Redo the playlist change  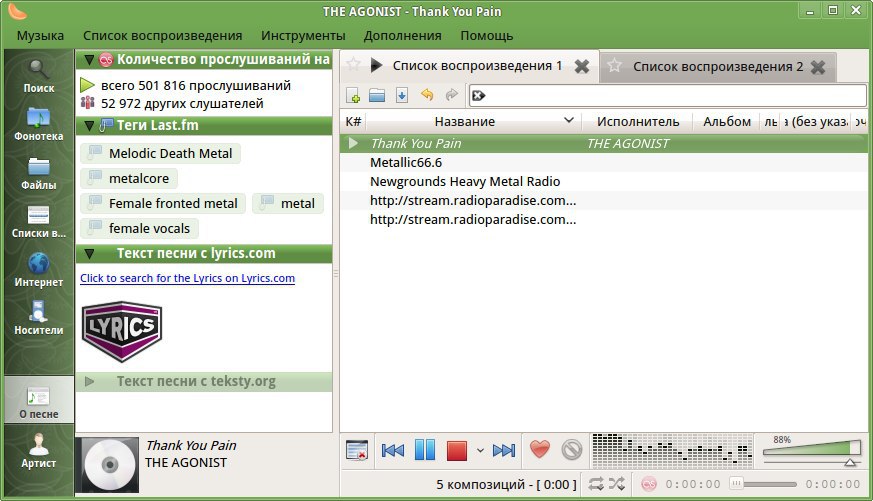point(451,95)
